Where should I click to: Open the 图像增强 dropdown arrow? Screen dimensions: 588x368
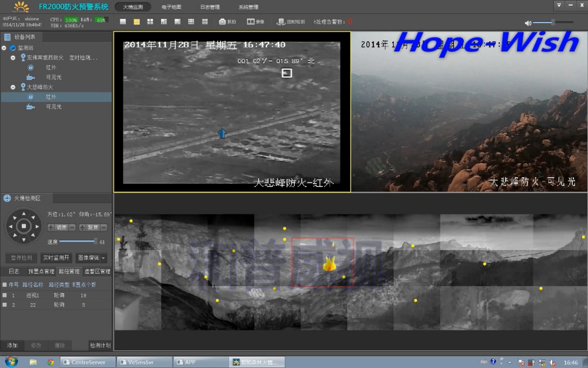click(x=103, y=258)
